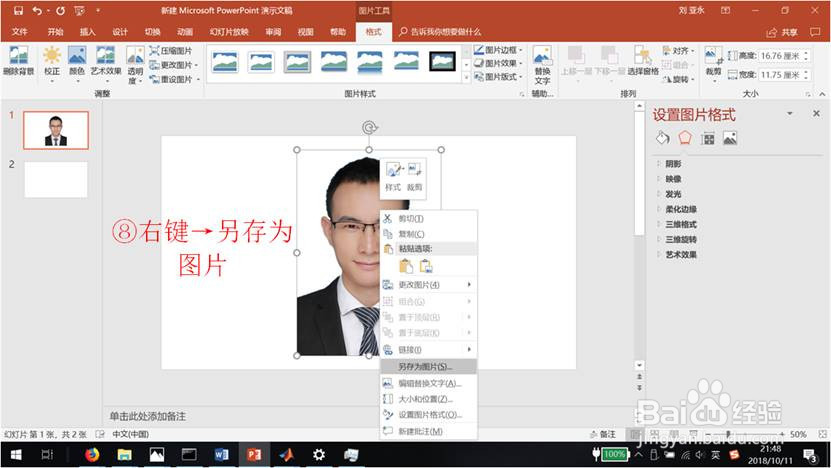This screenshot has width=831, height=468.
Task: Click Compress Pictures (压缩图片)
Action: (171, 51)
